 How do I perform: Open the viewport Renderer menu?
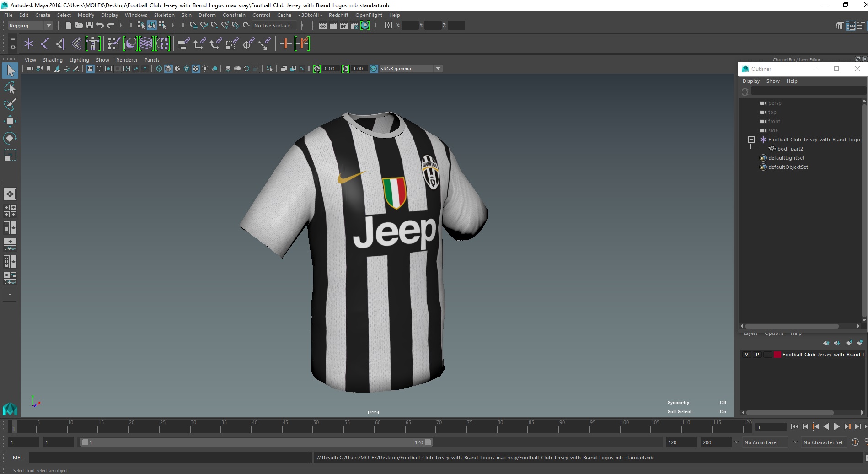tap(127, 60)
